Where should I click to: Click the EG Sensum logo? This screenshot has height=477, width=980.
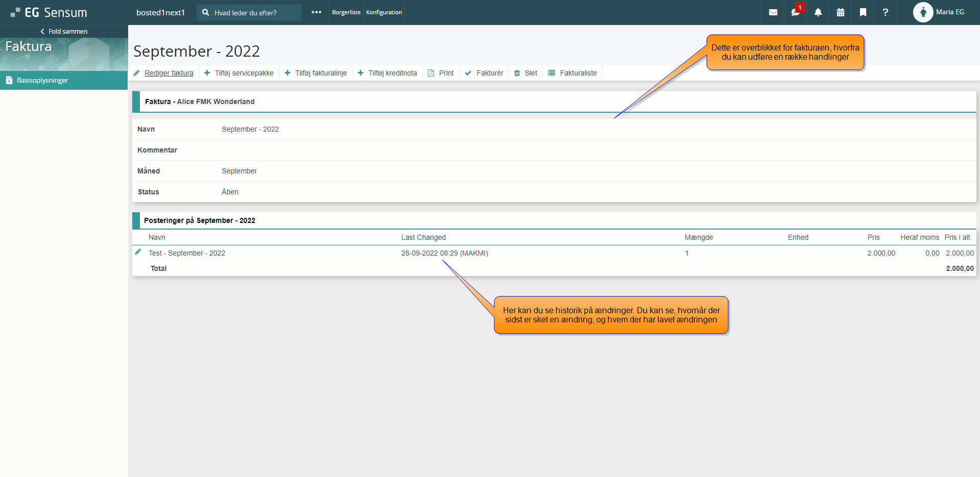pos(49,12)
